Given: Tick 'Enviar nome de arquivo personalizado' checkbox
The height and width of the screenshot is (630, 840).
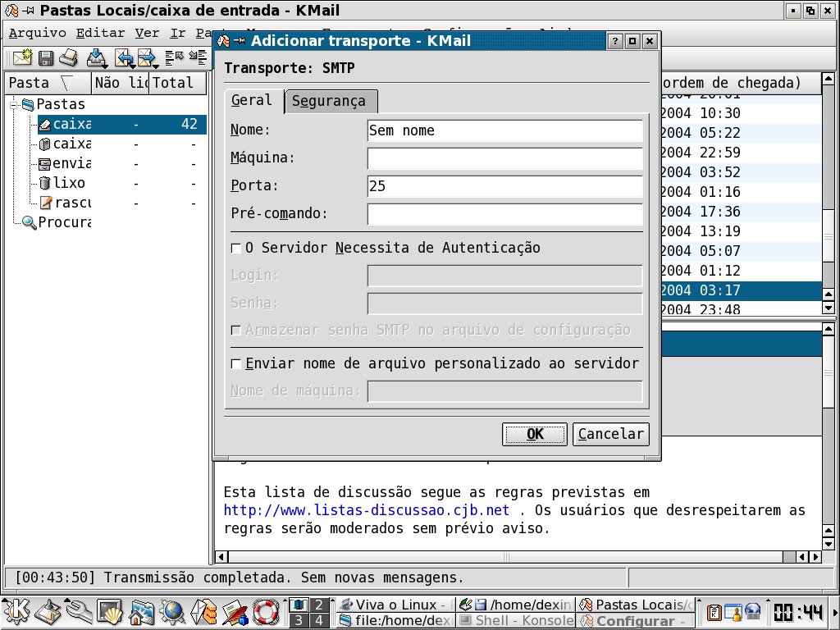Looking at the screenshot, I should tap(235, 363).
